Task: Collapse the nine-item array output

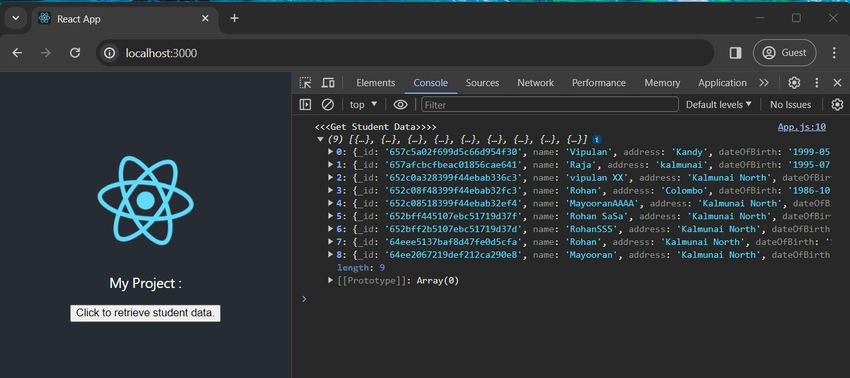Action: (x=320, y=139)
